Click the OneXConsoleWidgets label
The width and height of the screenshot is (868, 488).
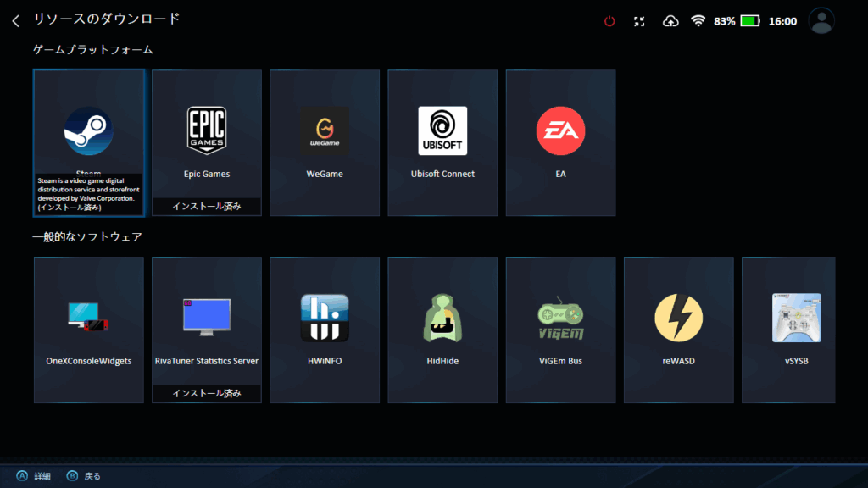point(88,361)
